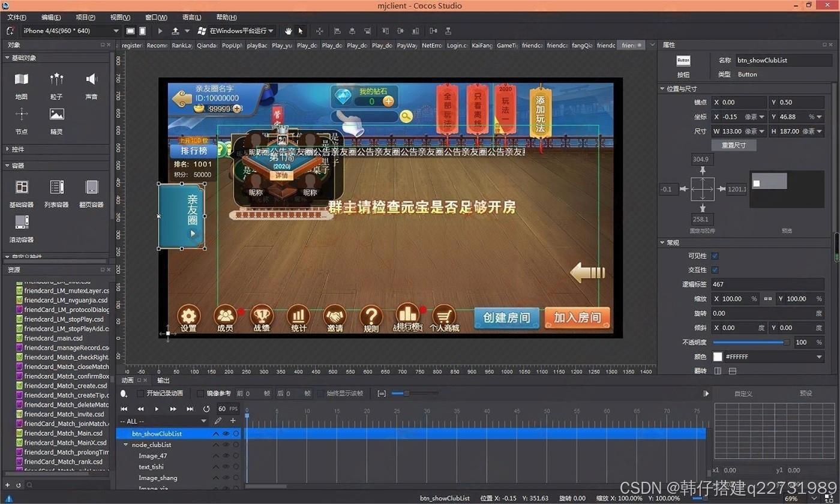Toggle eye visibility for Image_47 layer
Image resolution: width=840 pixels, height=504 pixels.
(226, 456)
